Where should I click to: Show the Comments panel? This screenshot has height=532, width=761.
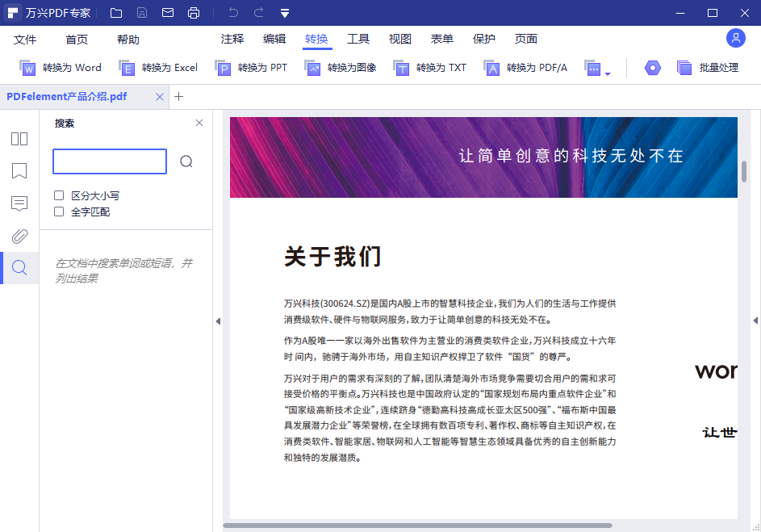pos(19,203)
